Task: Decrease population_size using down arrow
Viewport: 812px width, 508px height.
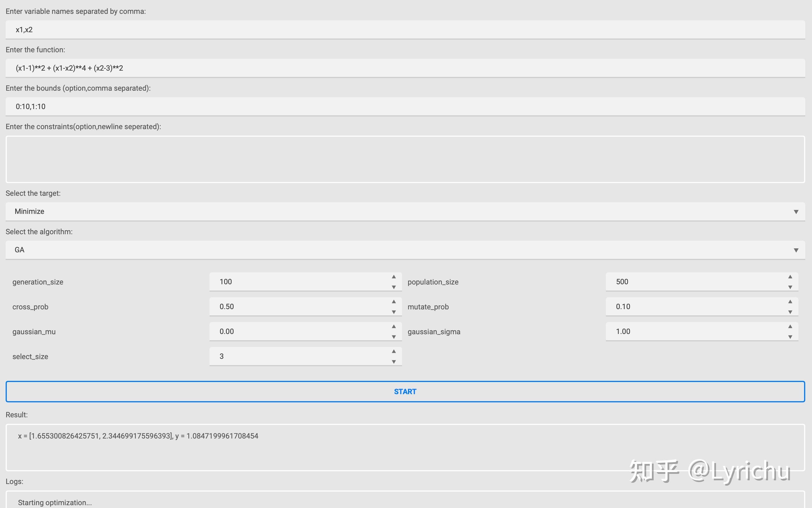Action: pyautogui.click(x=790, y=287)
